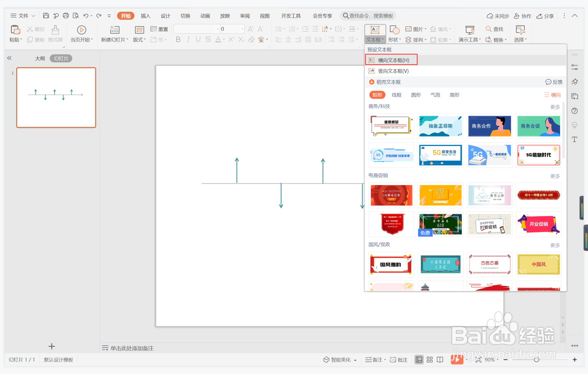Select the 矩形 category filter

pyautogui.click(x=377, y=95)
